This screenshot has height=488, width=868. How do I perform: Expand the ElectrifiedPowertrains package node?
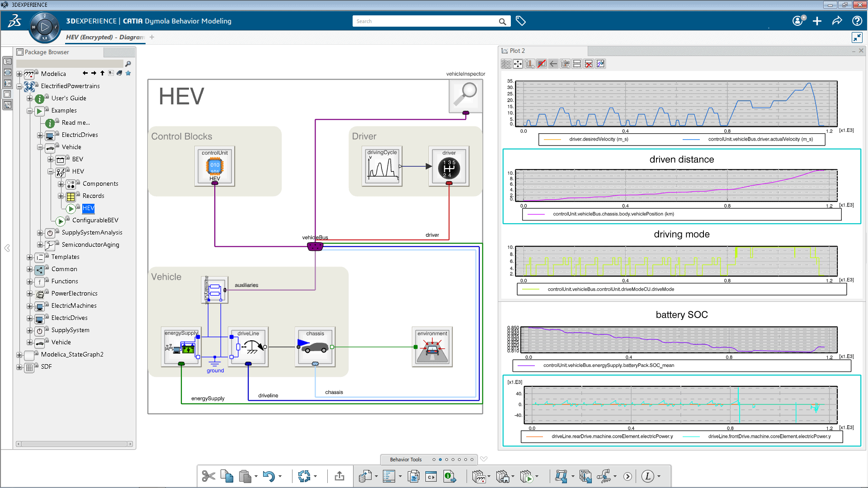20,86
